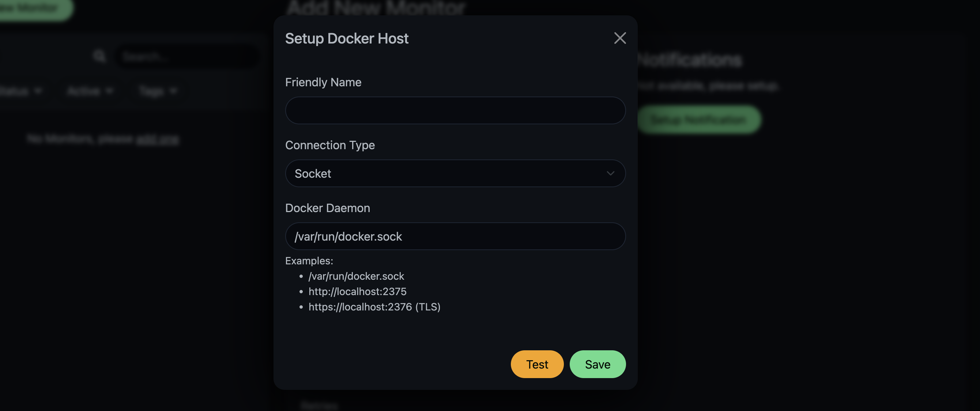This screenshot has width=980, height=411.
Task: Click the http://localhost:2375 example text
Action: (357, 291)
